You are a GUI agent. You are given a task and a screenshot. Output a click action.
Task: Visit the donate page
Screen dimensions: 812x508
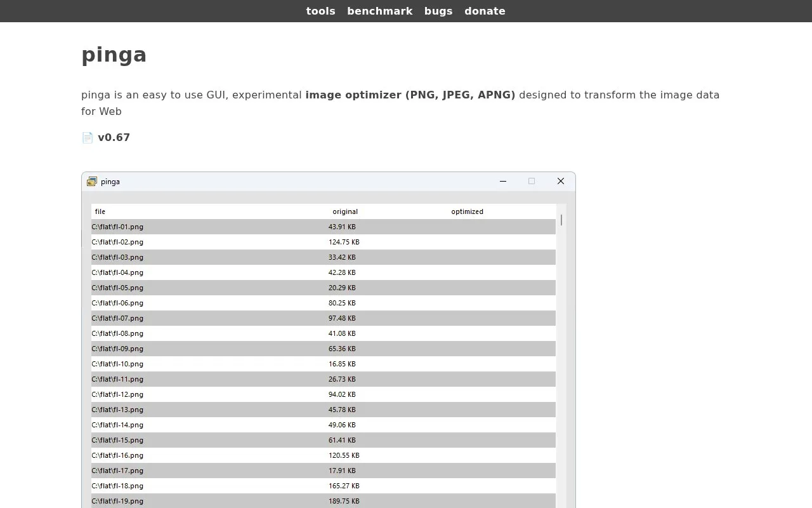pyautogui.click(x=485, y=11)
